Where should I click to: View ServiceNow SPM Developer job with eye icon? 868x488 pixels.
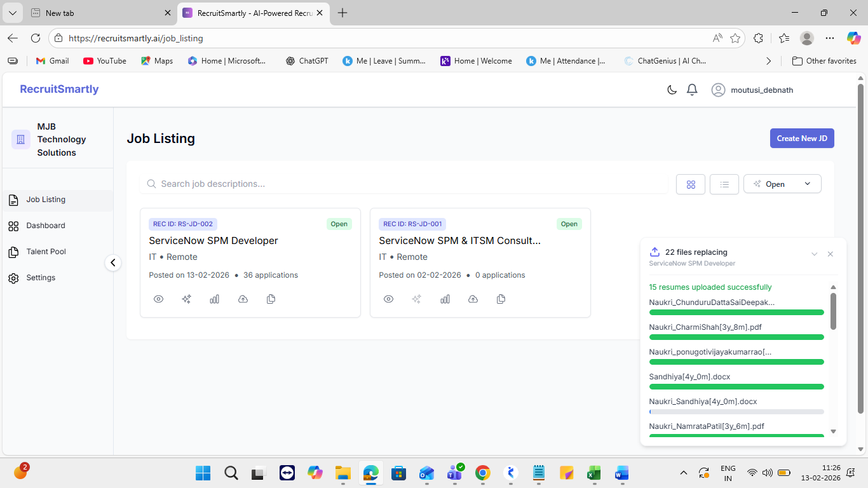click(x=159, y=299)
